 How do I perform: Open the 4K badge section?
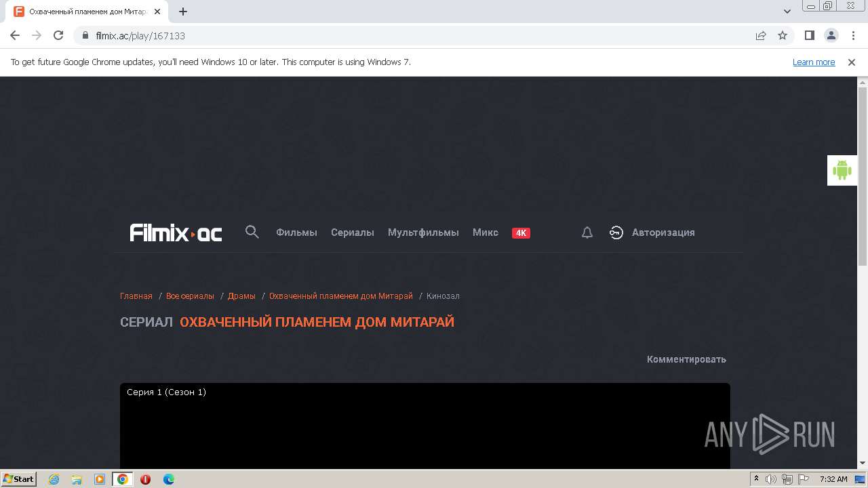point(521,232)
